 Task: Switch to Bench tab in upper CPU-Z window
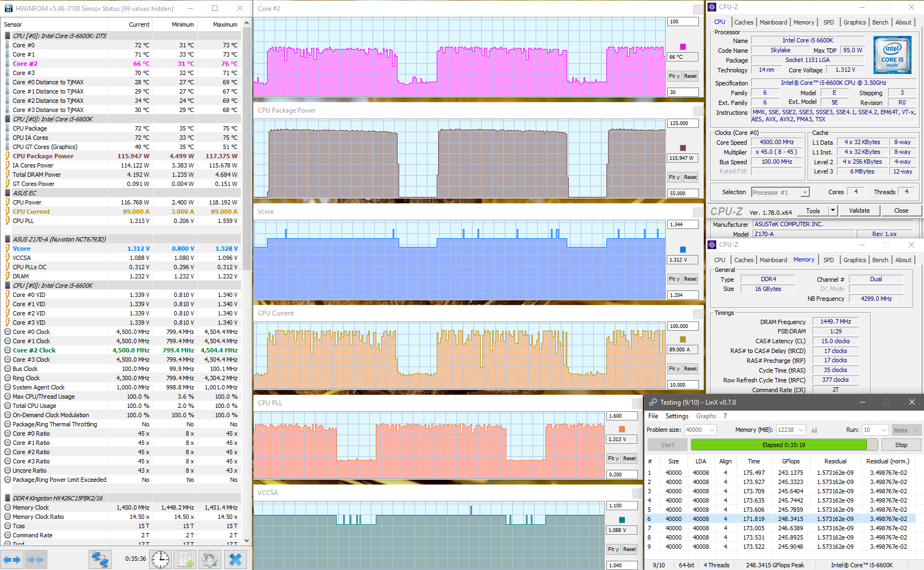(880, 22)
